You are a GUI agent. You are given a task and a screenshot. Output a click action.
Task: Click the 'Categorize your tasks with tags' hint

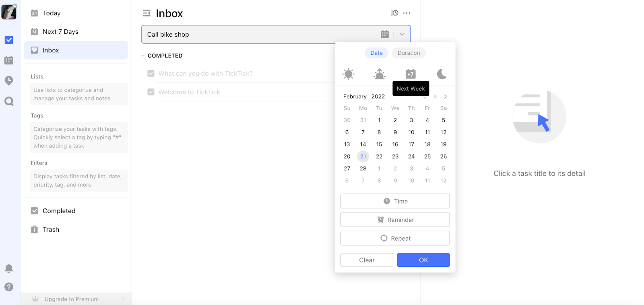click(x=78, y=137)
